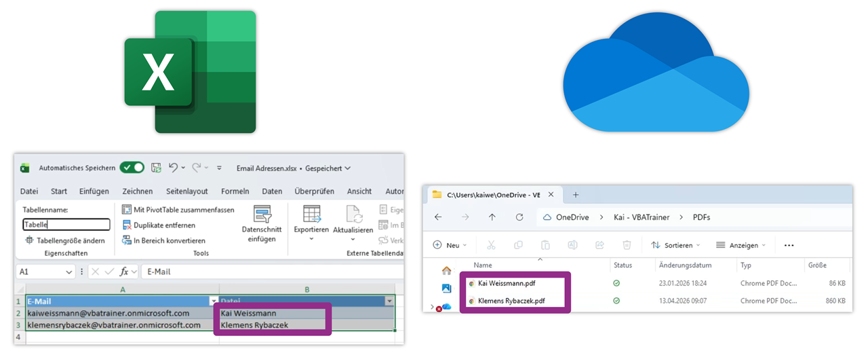
Task: Sort by the Änderungsdatum column header
Action: 685,265
